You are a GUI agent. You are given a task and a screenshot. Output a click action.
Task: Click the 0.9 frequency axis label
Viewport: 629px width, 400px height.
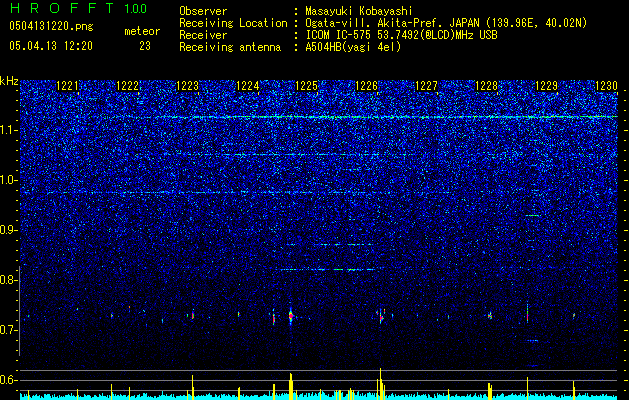[x=9, y=230]
